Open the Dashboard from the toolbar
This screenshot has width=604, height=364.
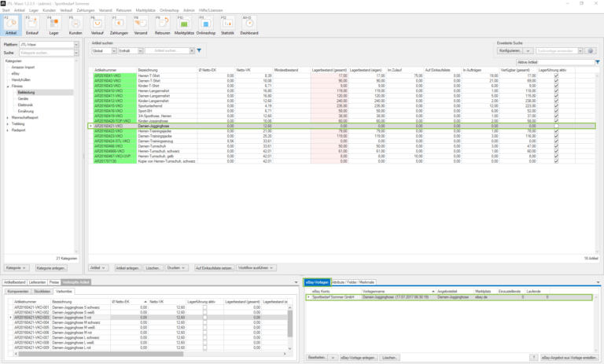[249, 26]
